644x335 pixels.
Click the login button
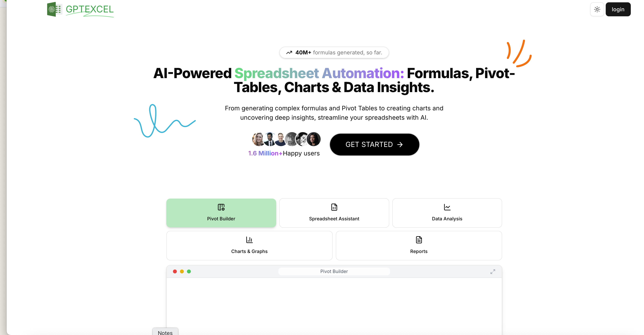pyautogui.click(x=618, y=10)
